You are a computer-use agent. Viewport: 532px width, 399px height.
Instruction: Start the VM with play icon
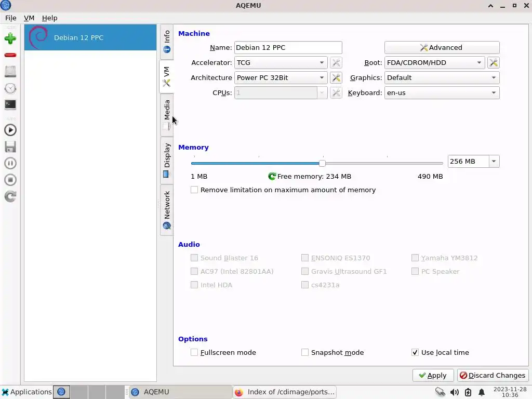pos(10,130)
